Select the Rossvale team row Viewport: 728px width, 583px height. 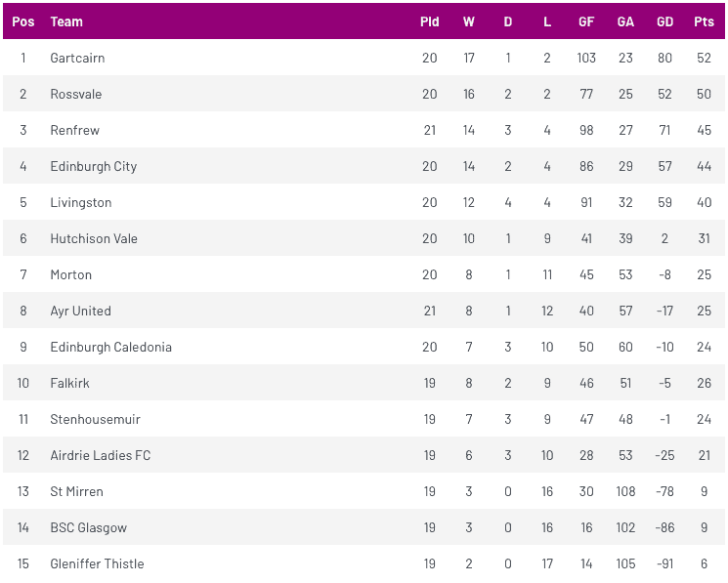click(x=76, y=94)
